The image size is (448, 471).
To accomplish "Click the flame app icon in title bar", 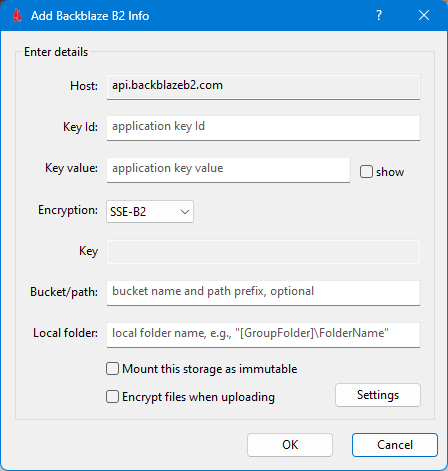I will pos(17,15).
